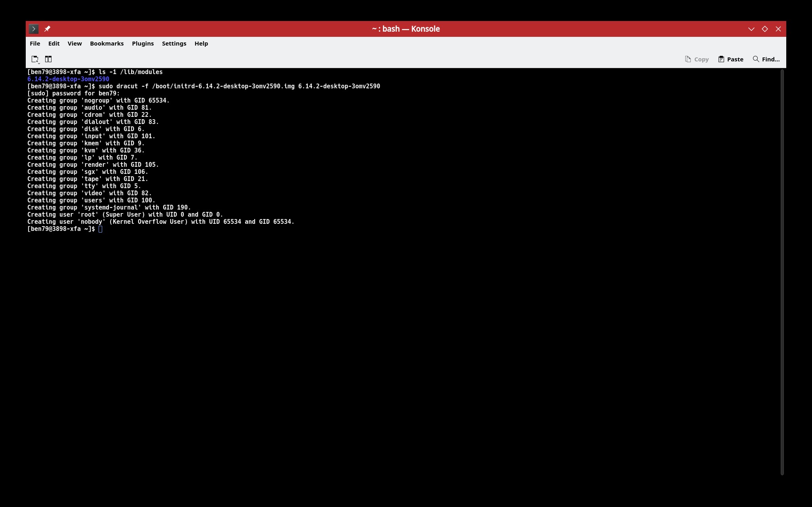Click the line creating user 'nobody'

coord(161,222)
